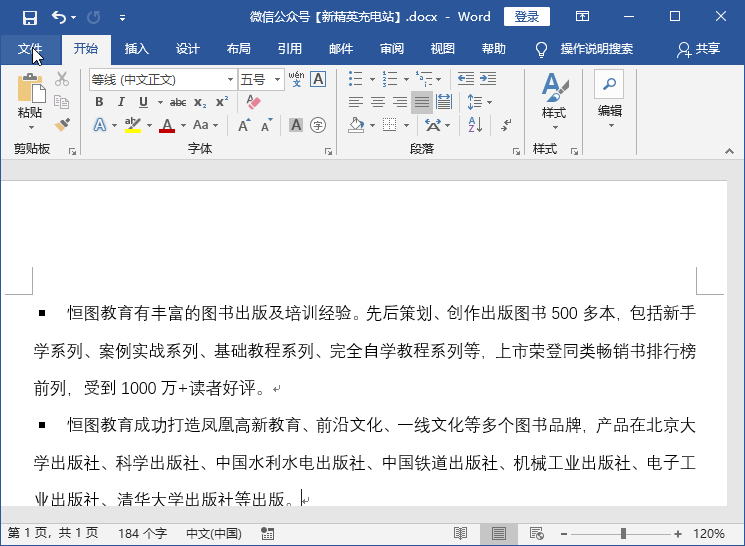Open the 剪贴板 pane launcher
This screenshot has height=546, width=745.
72,152
